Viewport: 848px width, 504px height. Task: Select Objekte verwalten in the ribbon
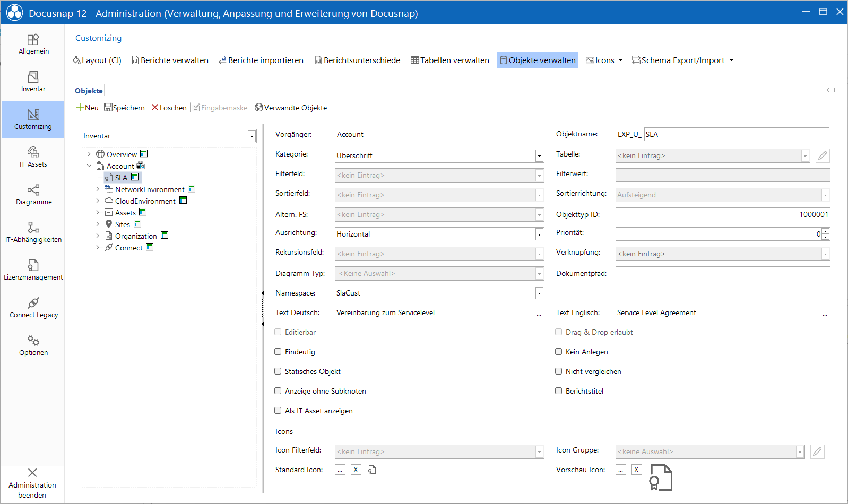[x=538, y=60]
